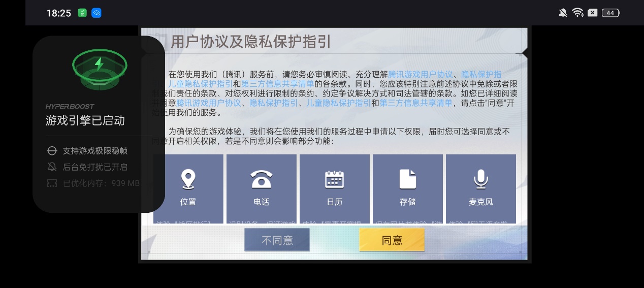
Task: Tap the frame-stabilize icon beside 支持游戏极限稳帧
Action: [52, 151]
